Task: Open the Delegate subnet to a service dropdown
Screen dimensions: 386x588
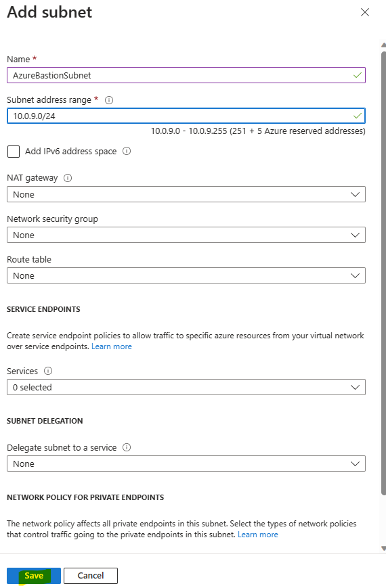Action: click(x=186, y=463)
